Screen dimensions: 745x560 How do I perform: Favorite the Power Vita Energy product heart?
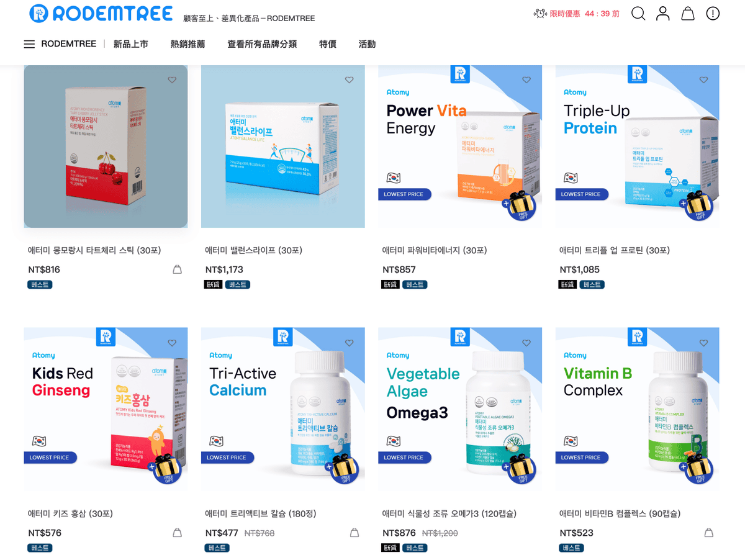tap(526, 79)
